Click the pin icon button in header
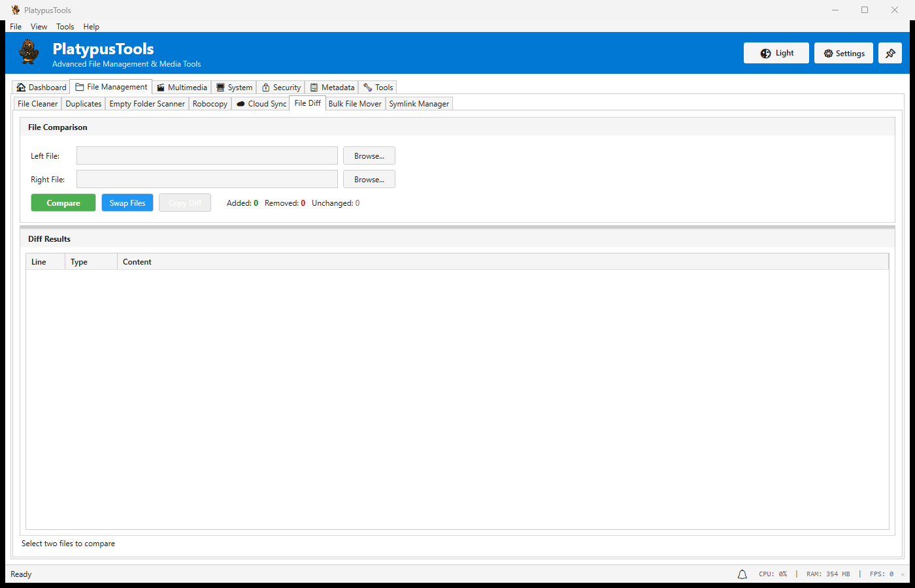Screen dimensions: 915x588 point(890,54)
